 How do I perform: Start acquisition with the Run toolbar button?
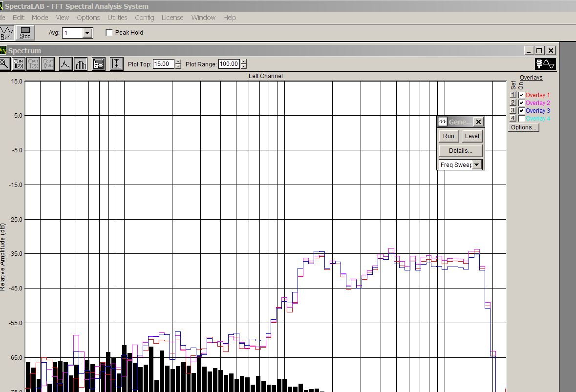coord(7,33)
